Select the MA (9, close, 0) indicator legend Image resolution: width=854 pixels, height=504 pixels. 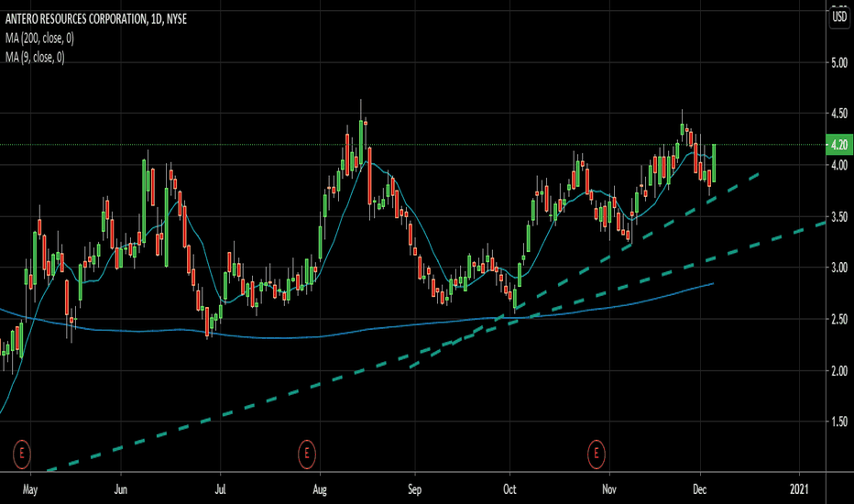(34, 57)
